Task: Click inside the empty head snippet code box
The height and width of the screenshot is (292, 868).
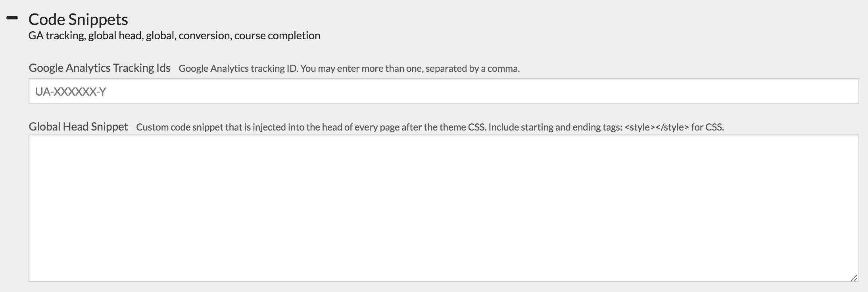Action: [444, 208]
